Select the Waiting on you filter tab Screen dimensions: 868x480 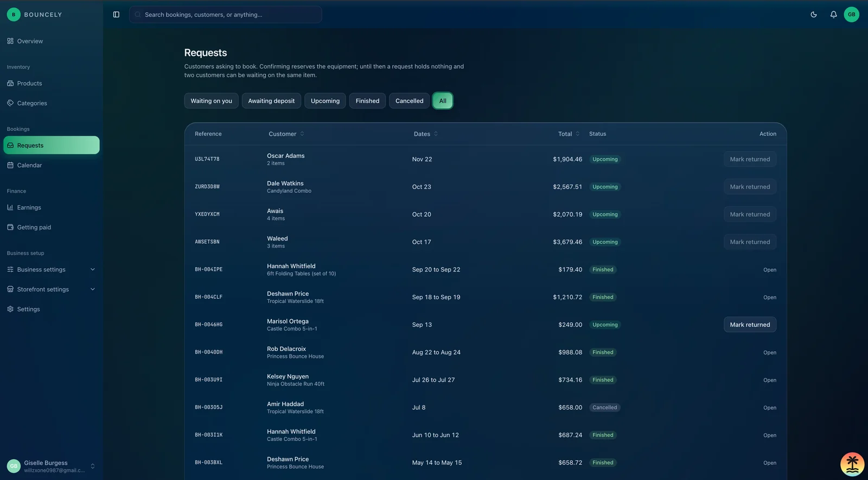click(211, 101)
